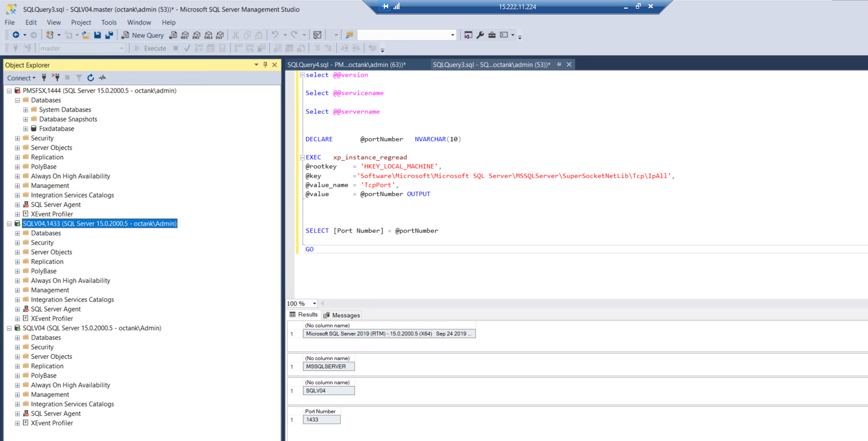This screenshot has width=868, height=441.
Task: Close the Object Explorer panel
Action: pyautogui.click(x=274, y=65)
